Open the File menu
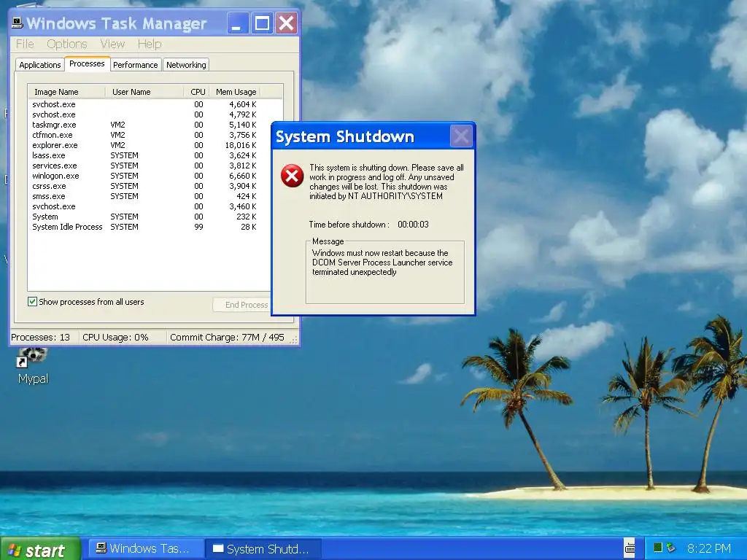747x560 pixels. coord(25,44)
